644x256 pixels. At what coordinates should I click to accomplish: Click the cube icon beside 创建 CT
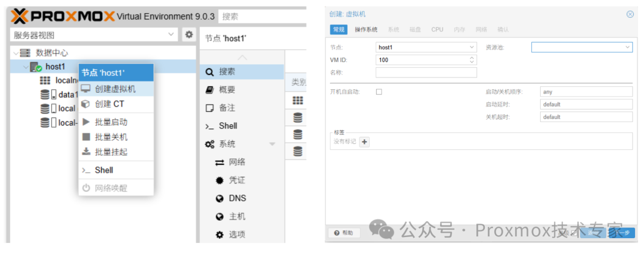[x=86, y=104]
